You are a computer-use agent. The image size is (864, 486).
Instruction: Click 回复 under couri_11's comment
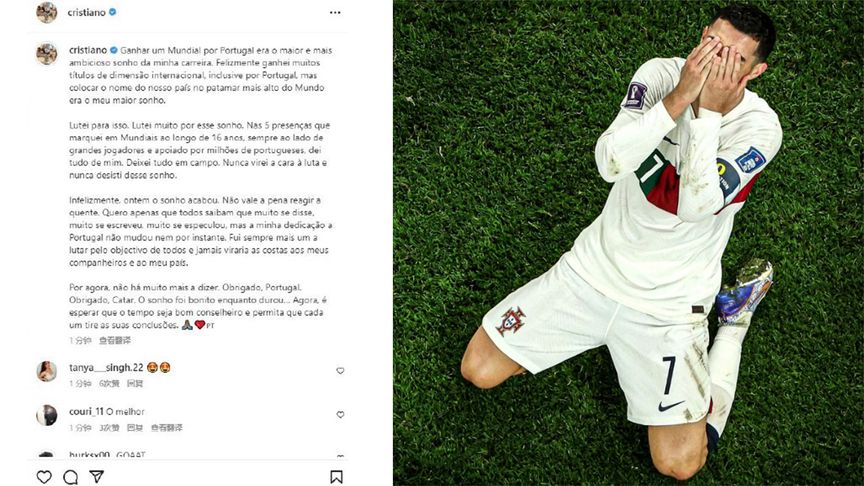(135, 428)
